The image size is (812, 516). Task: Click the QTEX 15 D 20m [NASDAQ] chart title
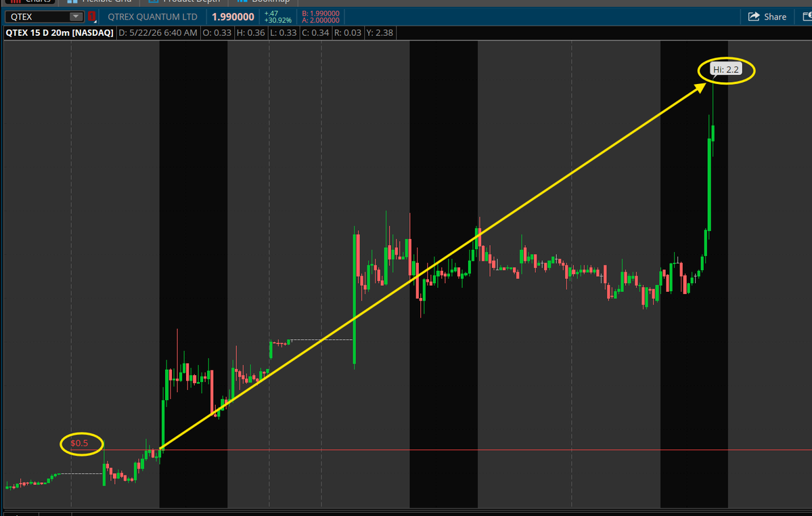[x=60, y=33]
